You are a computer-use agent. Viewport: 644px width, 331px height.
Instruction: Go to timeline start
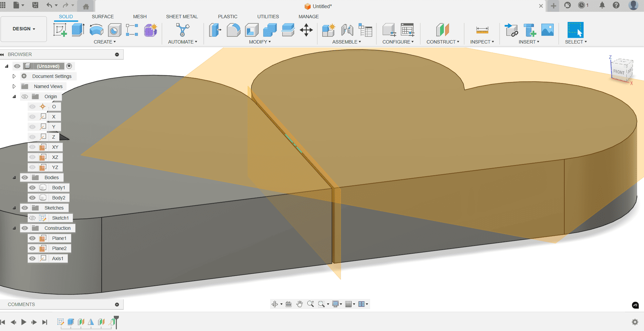(x=3, y=322)
